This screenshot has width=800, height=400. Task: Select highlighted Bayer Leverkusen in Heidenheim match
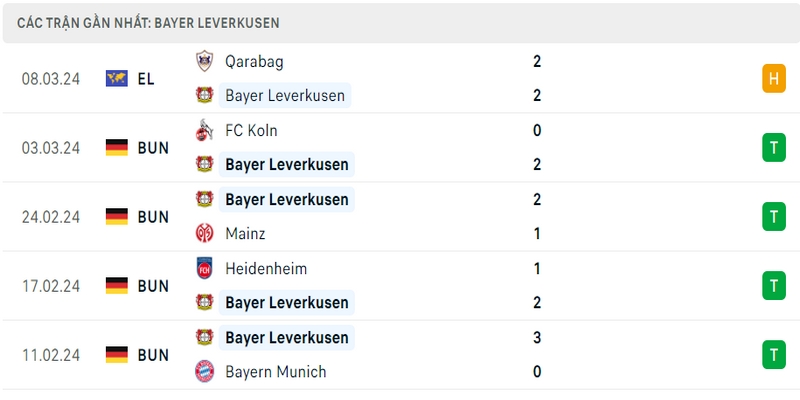click(x=287, y=303)
